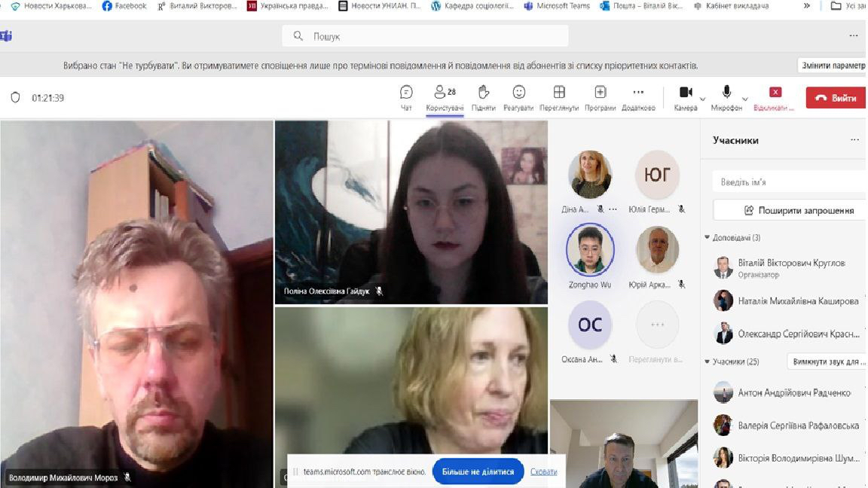
Task: Click Юлія Герм... ЮГ avatar
Action: point(656,174)
